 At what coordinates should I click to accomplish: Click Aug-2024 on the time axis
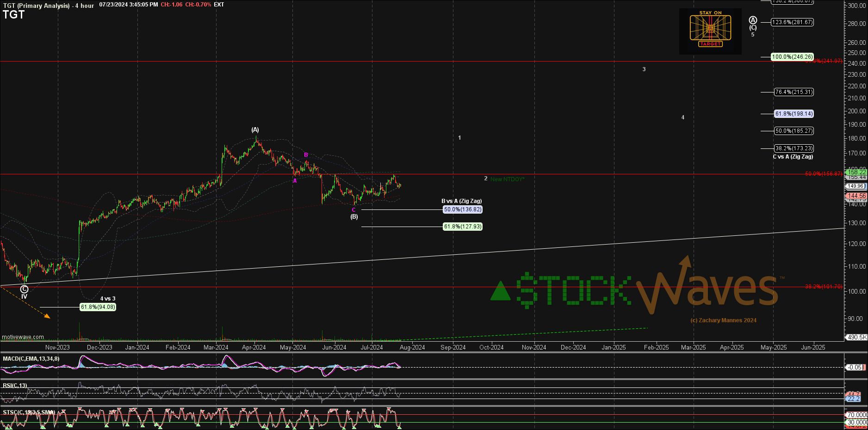tap(412, 347)
